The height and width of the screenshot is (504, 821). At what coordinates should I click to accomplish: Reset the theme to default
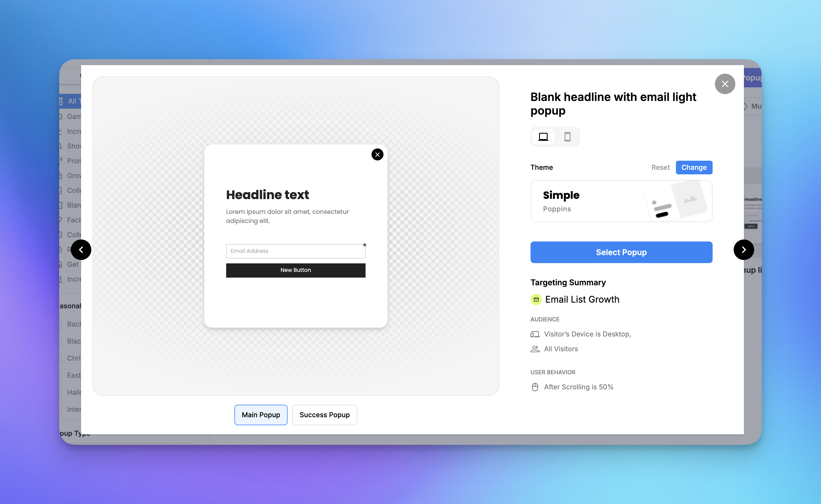tap(660, 167)
